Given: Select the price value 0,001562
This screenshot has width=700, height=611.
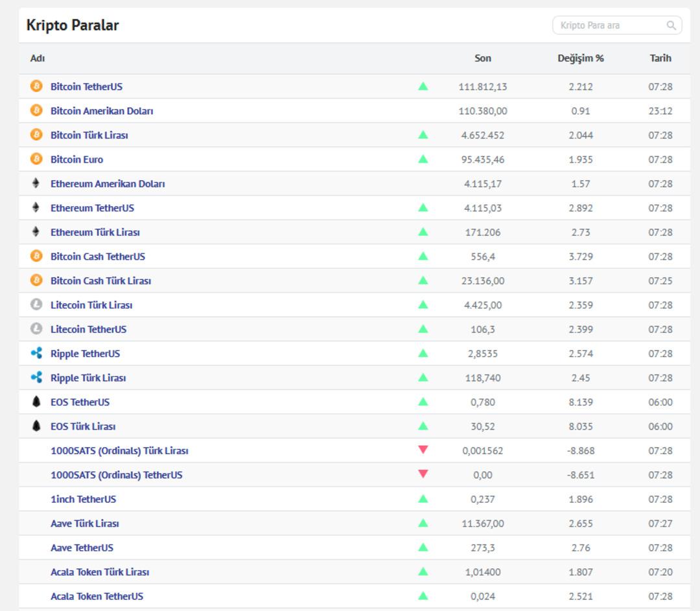Looking at the screenshot, I should (x=483, y=451).
